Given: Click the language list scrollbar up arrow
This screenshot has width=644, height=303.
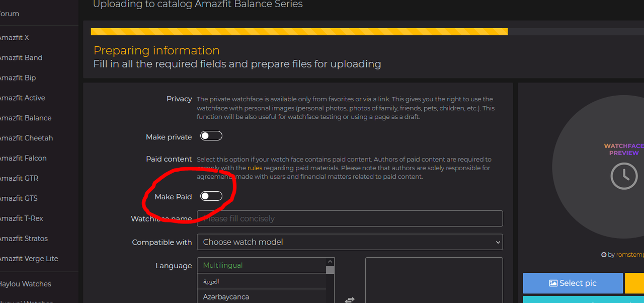Looking at the screenshot, I should 330,261.
